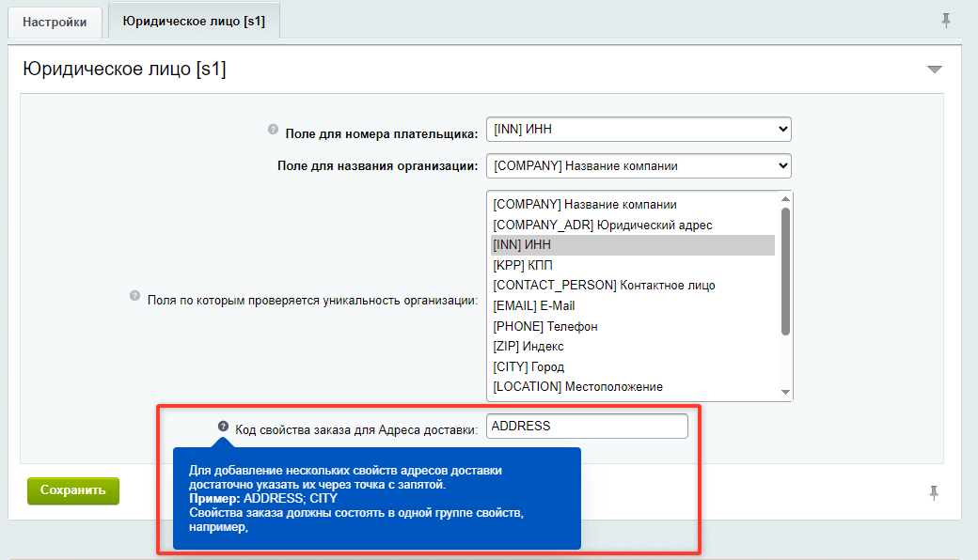
Task: Open the Поле для номера плательщика dropdown
Action: [x=639, y=129]
